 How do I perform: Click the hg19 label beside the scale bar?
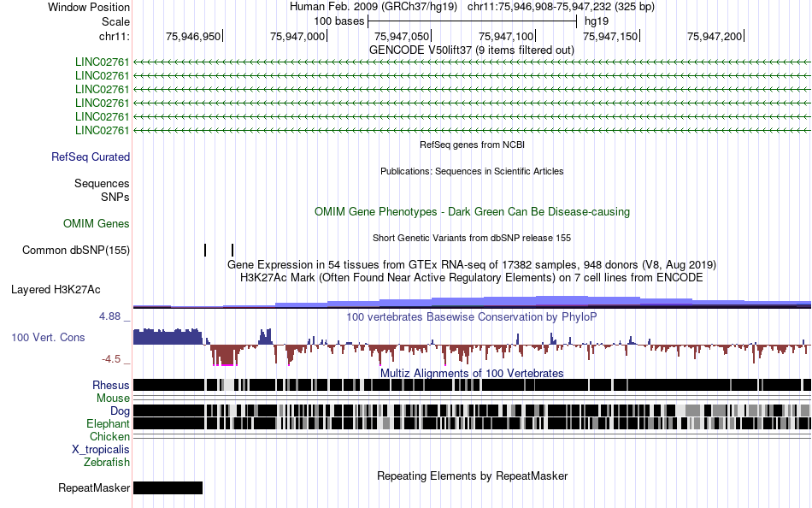point(597,21)
